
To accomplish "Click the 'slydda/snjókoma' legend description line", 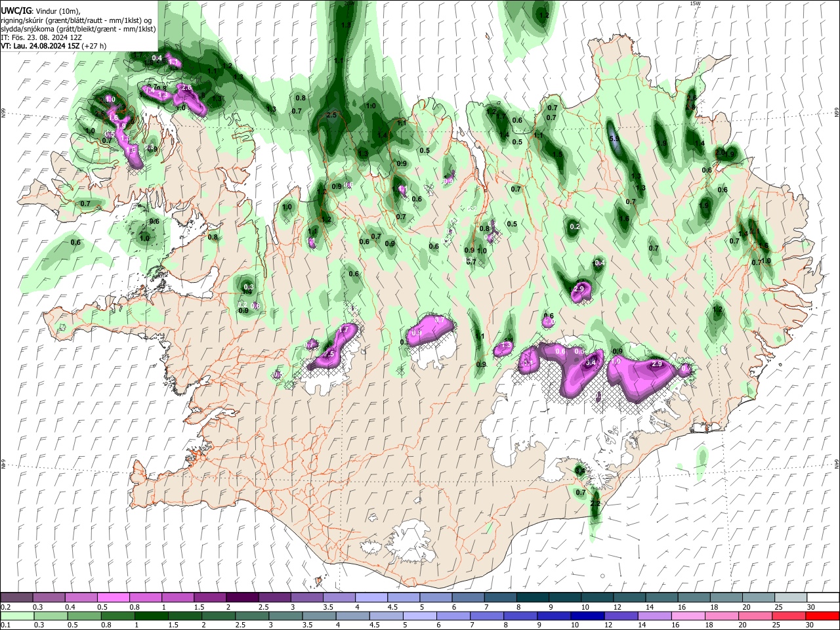I will (x=78, y=29).
